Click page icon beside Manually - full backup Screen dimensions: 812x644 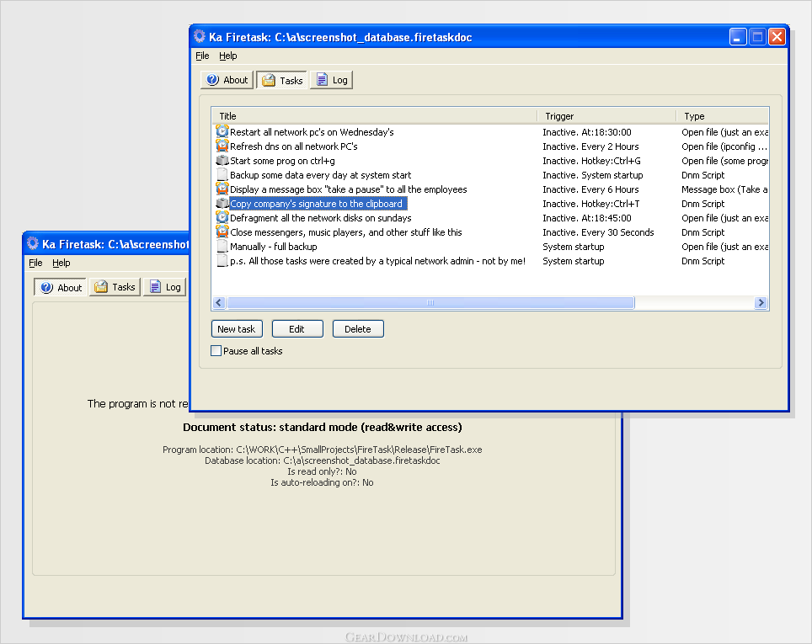(x=222, y=247)
